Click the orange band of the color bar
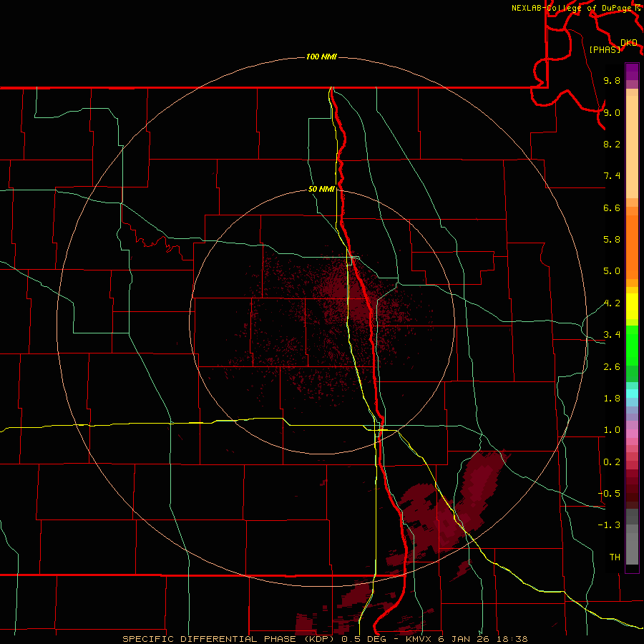The height and width of the screenshot is (644, 644). [x=632, y=248]
